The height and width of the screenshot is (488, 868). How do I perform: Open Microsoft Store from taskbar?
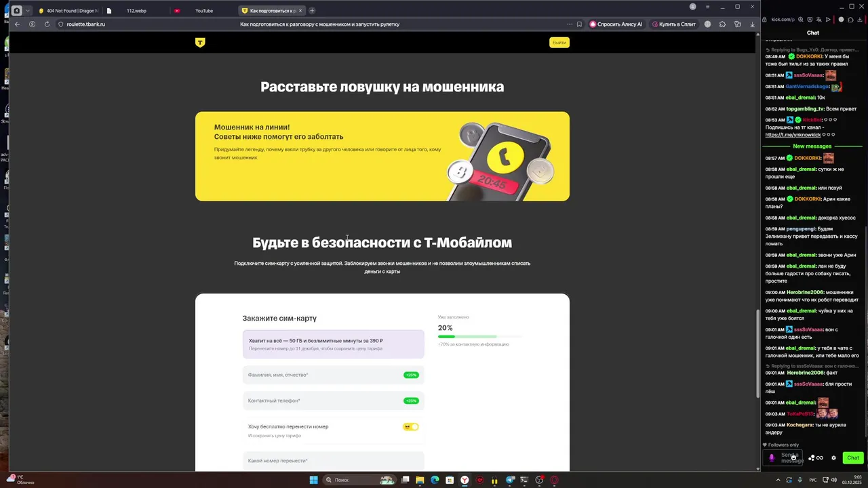coord(450,480)
